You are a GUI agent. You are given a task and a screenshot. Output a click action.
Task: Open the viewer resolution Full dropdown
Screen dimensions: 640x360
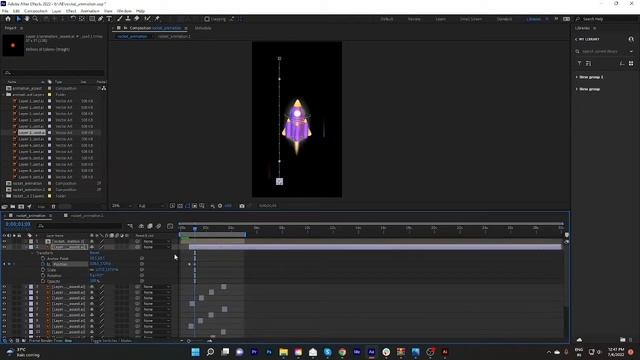point(150,206)
